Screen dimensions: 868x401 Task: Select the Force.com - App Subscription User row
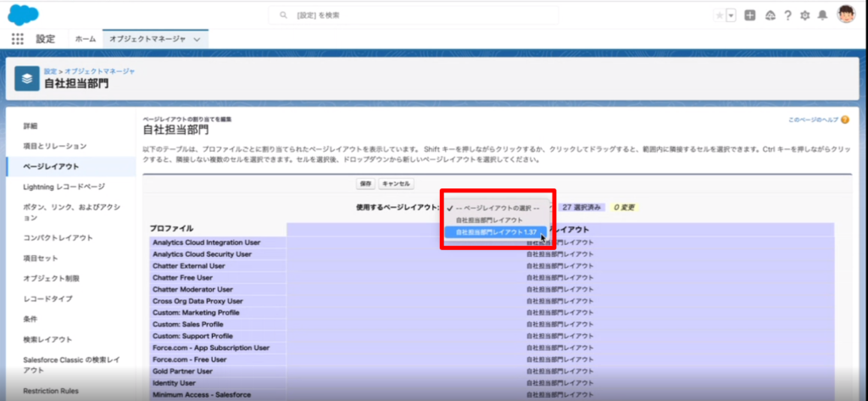pos(492,348)
